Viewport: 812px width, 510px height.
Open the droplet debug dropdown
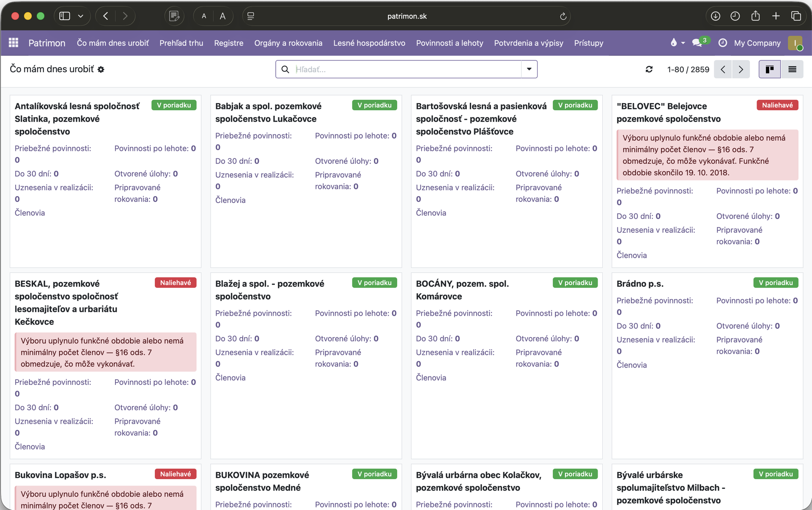pos(677,43)
